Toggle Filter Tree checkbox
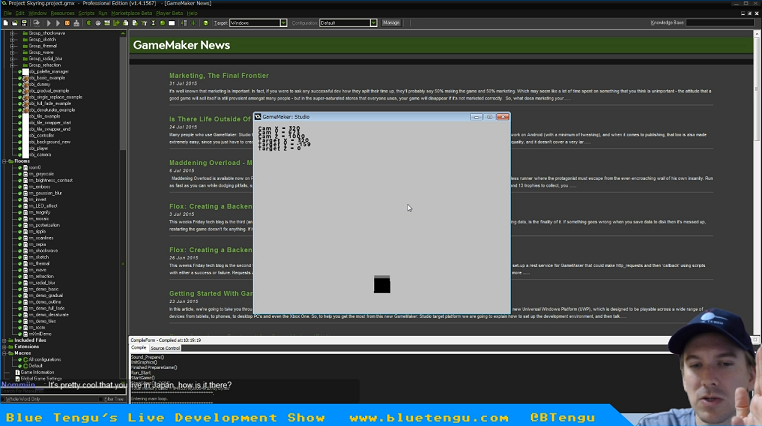 click(102, 399)
